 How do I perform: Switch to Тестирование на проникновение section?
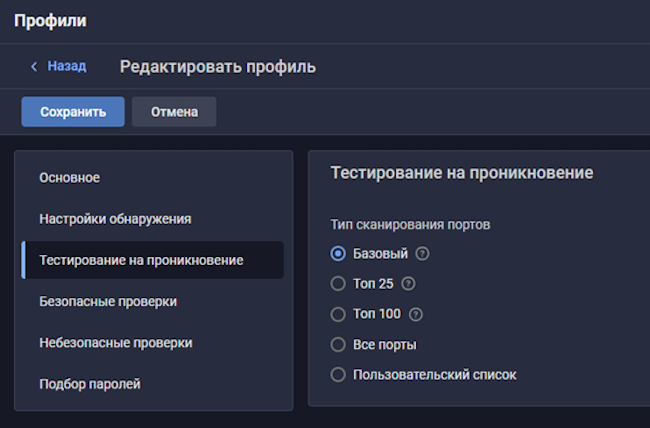coord(141,260)
